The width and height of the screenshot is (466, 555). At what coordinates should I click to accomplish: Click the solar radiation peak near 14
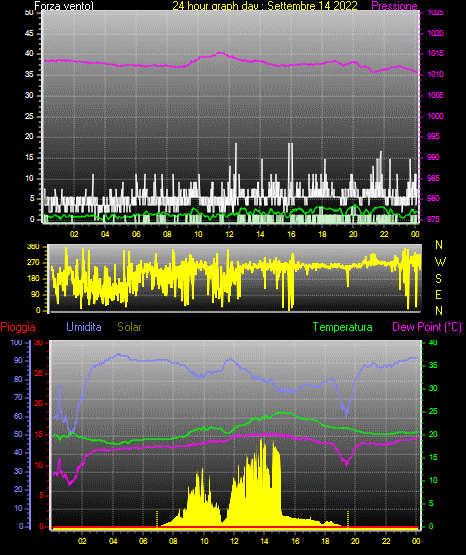tap(262, 441)
